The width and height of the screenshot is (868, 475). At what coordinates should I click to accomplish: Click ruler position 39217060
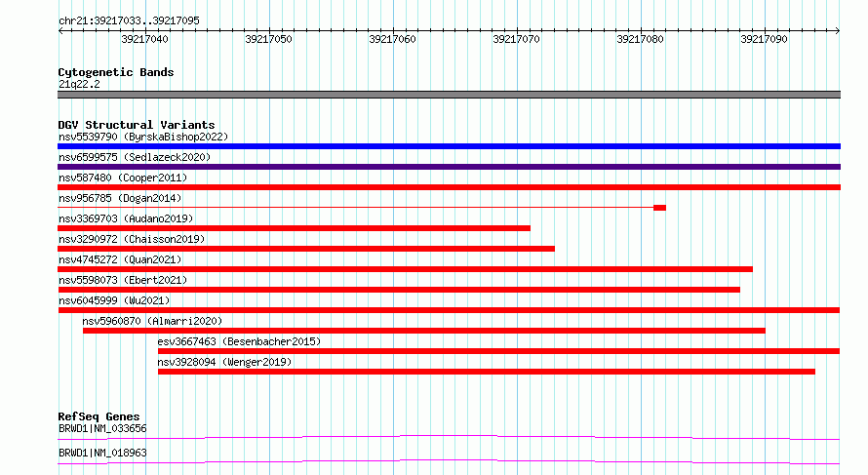(x=392, y=39)
